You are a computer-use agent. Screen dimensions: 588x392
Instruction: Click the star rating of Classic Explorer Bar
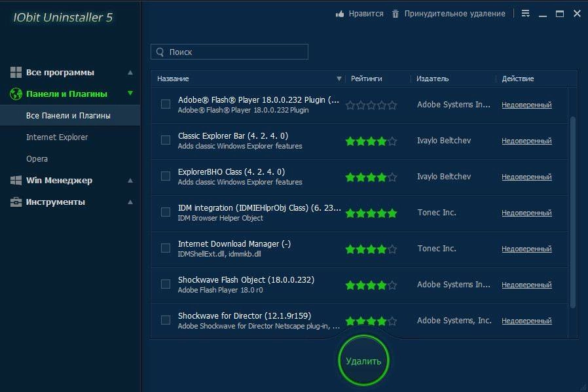click(371, 141)
